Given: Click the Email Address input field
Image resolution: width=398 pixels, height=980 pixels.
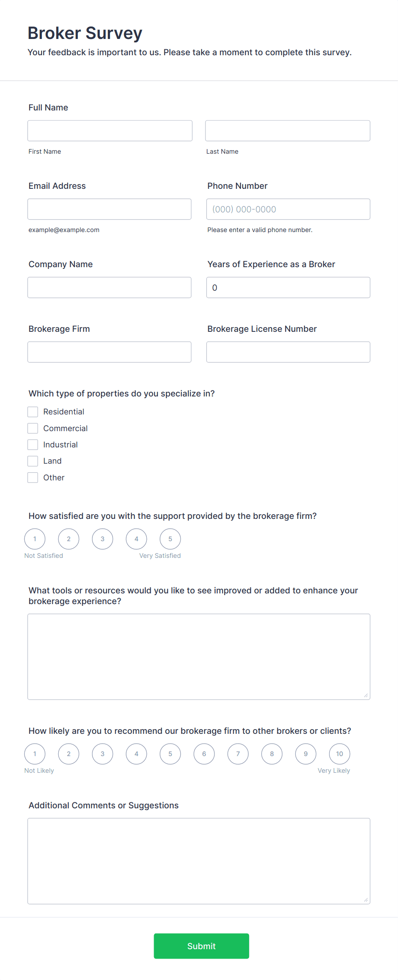Looking at the screenshot, I should coord(110,209).
